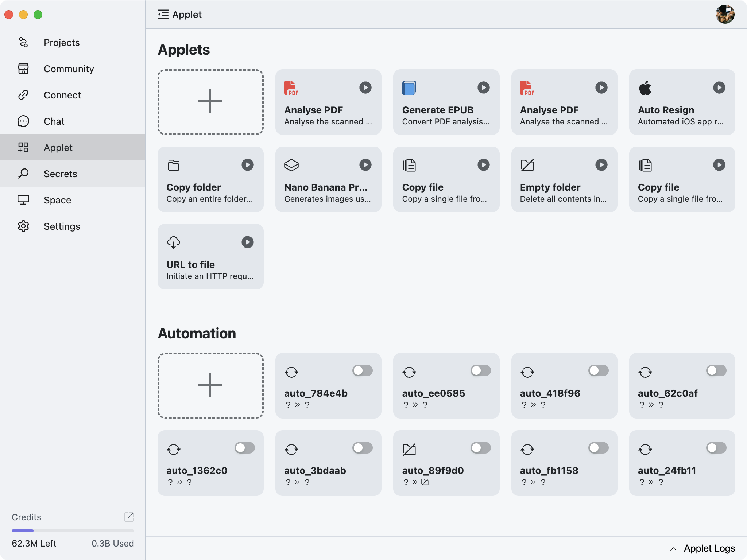The image size is (747, 560).
Task: Run the Empty folder applet
Action: coord(601,165)
